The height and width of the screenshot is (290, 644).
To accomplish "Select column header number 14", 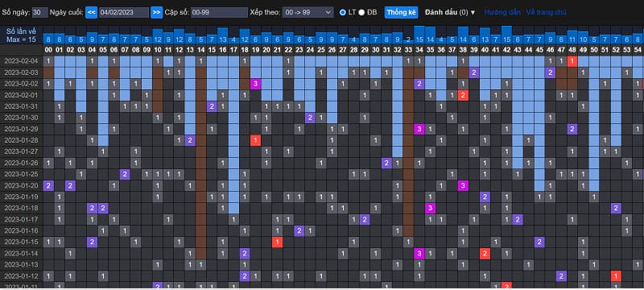I will point(200,49).
